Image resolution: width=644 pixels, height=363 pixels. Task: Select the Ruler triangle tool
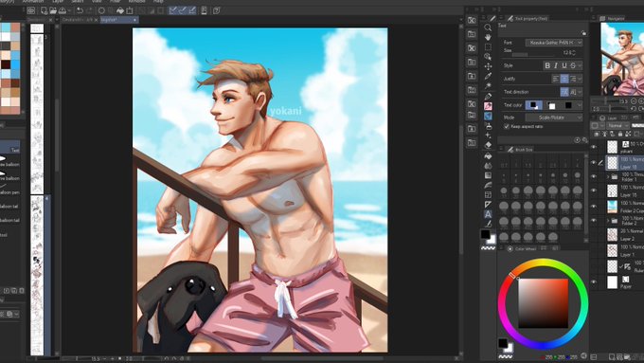coord(488,205)
